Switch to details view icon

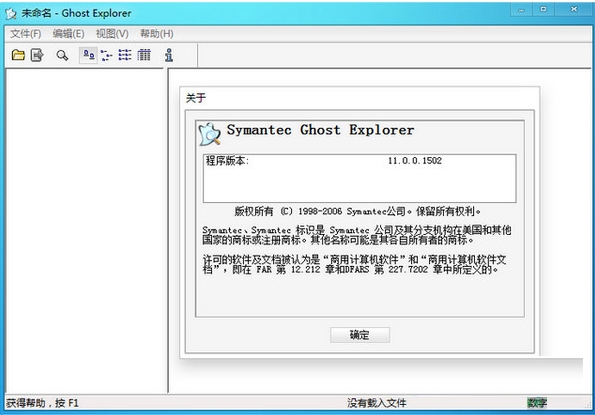coord(144,55)
